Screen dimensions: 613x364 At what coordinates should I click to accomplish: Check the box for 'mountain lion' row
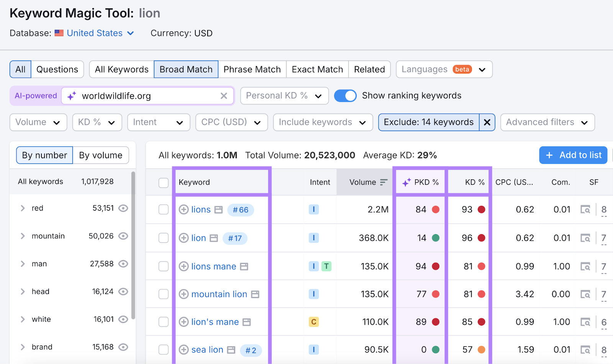coord(164,294)
